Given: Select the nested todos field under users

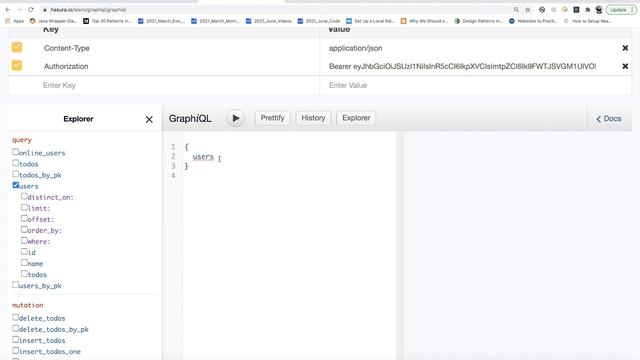Looking at the screenshot, I should tap(24, 273).
